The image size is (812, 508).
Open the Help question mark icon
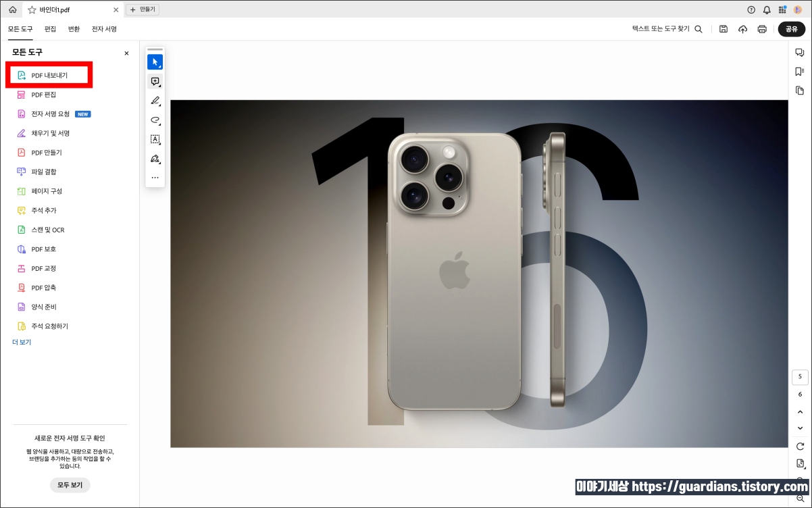coord(751,10)
